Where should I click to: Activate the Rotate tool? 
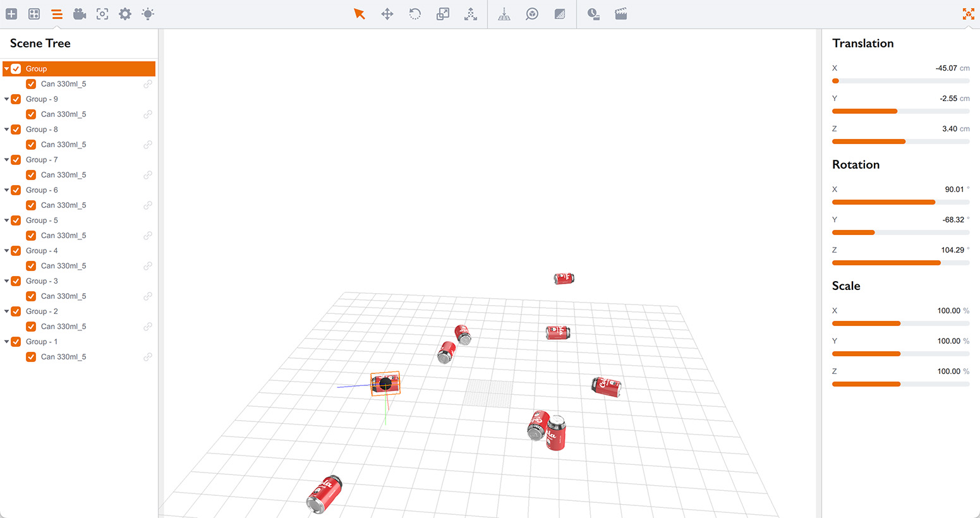tap(414, 13)
